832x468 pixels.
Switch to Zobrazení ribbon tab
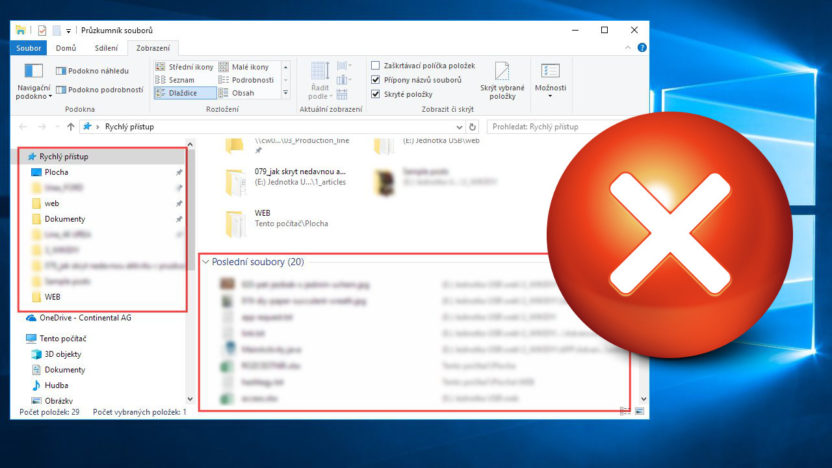[x=153, y=48]
